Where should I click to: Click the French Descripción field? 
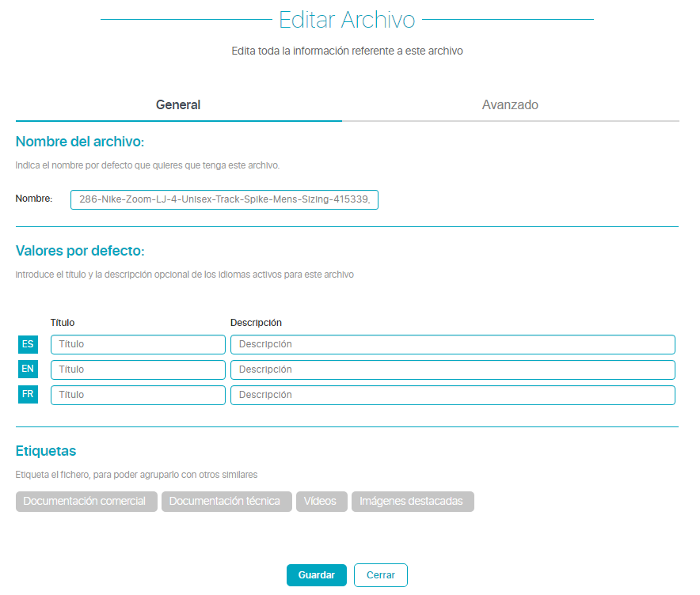[452, 395]
